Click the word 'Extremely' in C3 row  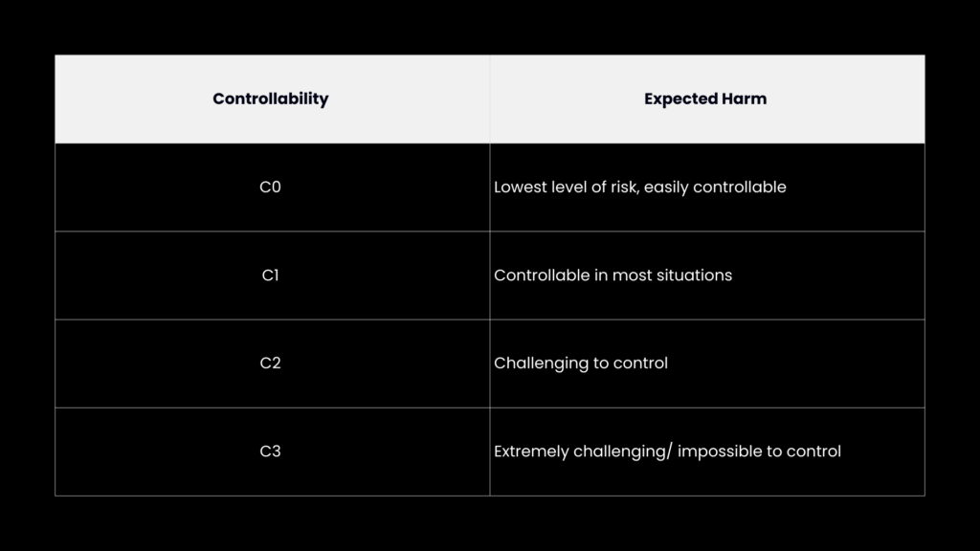tap(531, 452)
